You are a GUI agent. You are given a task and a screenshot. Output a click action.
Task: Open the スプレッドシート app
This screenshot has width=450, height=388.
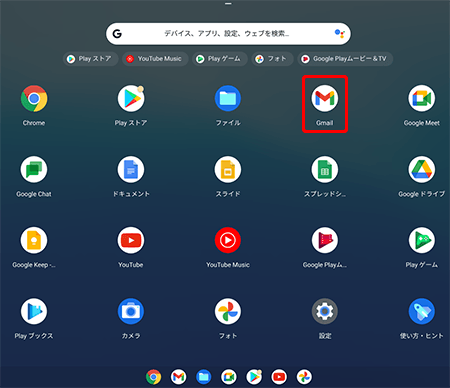pos(325,169)
